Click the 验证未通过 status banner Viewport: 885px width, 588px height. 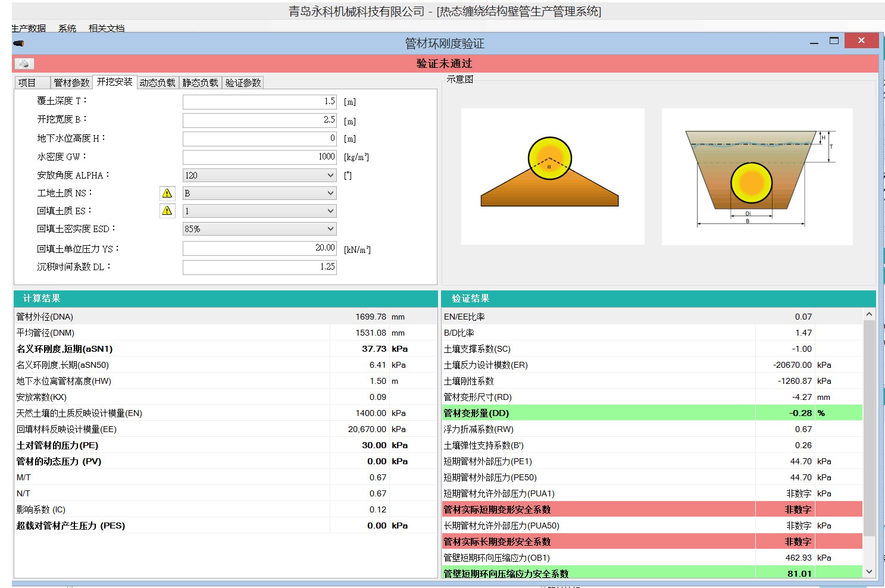445,64
